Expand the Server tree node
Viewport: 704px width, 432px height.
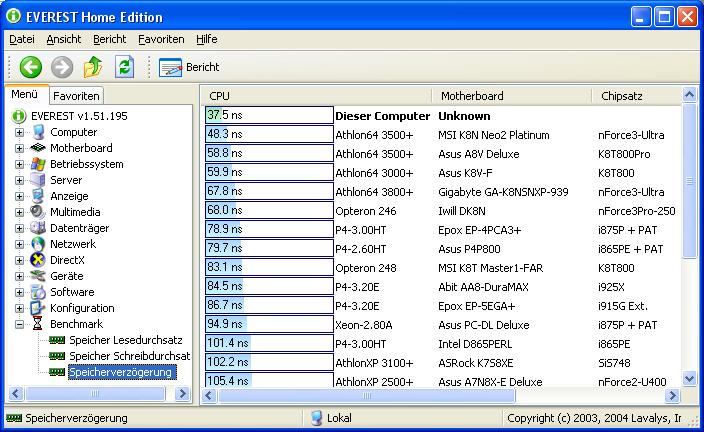(19, 181)
